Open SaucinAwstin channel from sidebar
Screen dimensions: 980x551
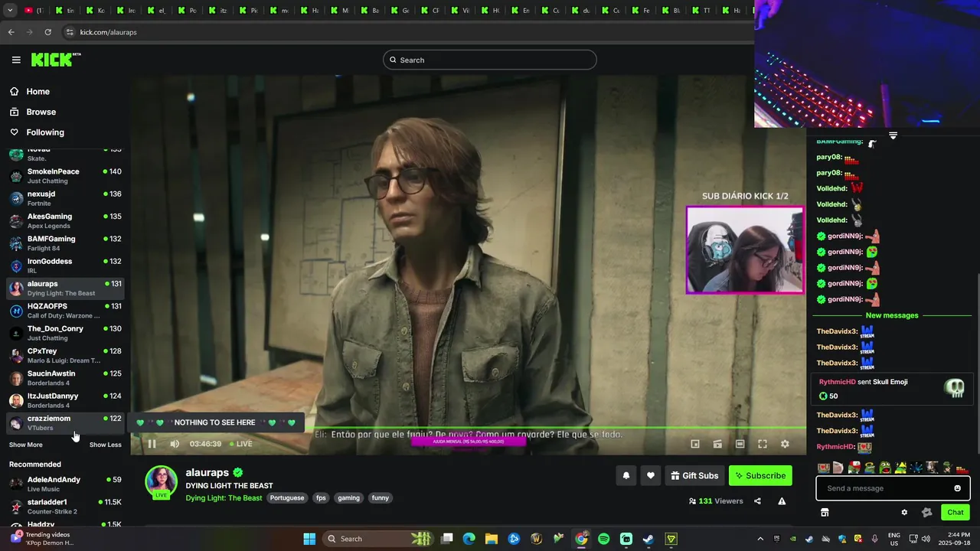click(65, 378)
